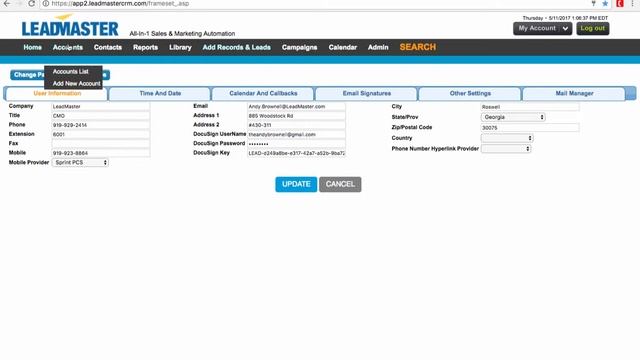Click the Log out button
This screenshot has width=640, height=360.
(x=593, y=29)
